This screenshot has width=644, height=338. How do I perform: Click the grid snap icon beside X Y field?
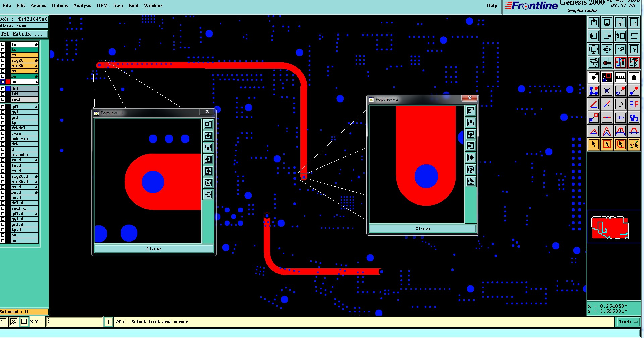click(x=24, y=322)
